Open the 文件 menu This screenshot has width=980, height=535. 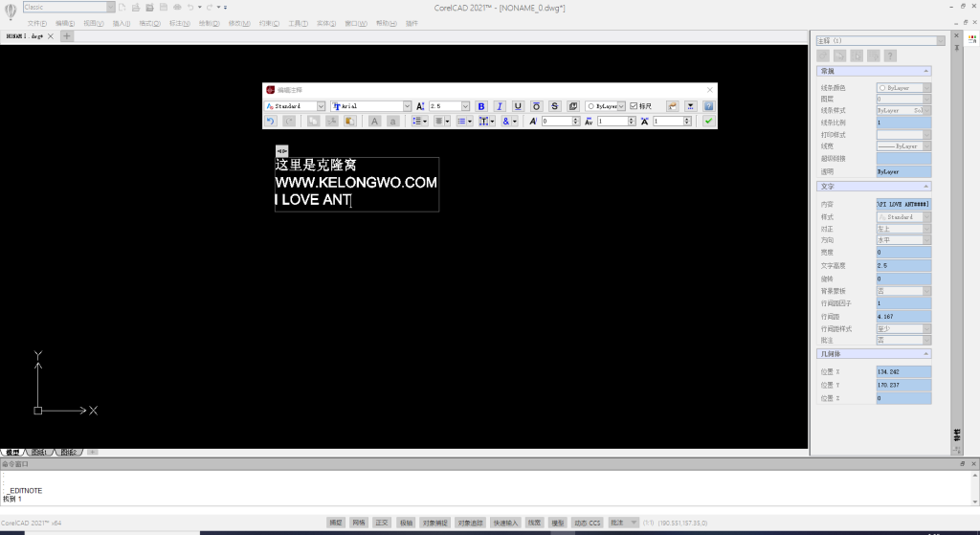[37, 23]
